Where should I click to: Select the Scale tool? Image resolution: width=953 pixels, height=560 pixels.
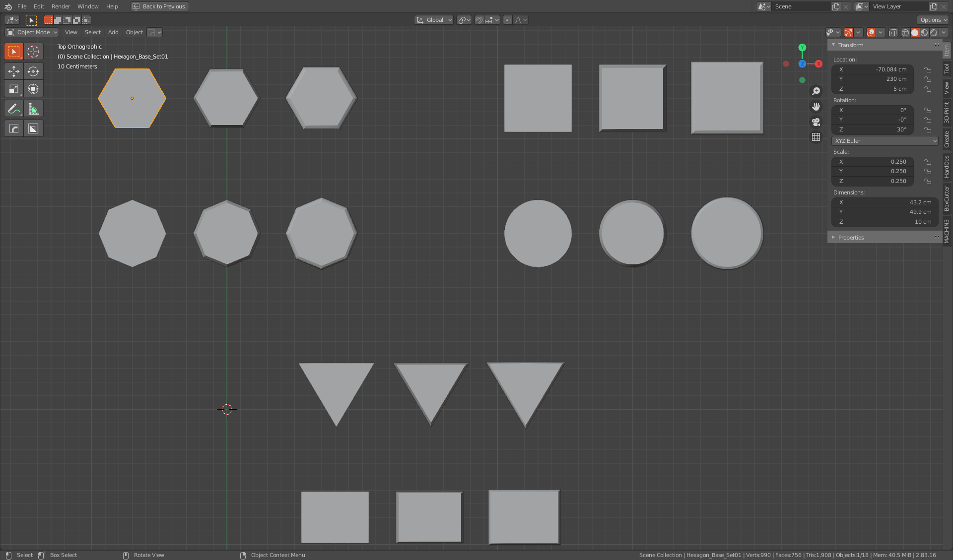pyautogui.click(x=13, y=89)
